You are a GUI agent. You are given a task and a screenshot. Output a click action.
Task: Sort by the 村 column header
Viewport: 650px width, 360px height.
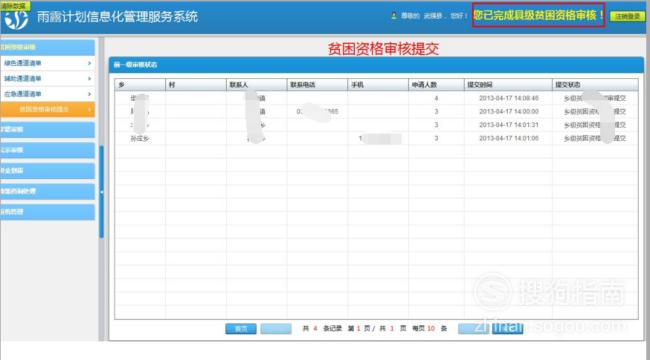click(196, 85)
